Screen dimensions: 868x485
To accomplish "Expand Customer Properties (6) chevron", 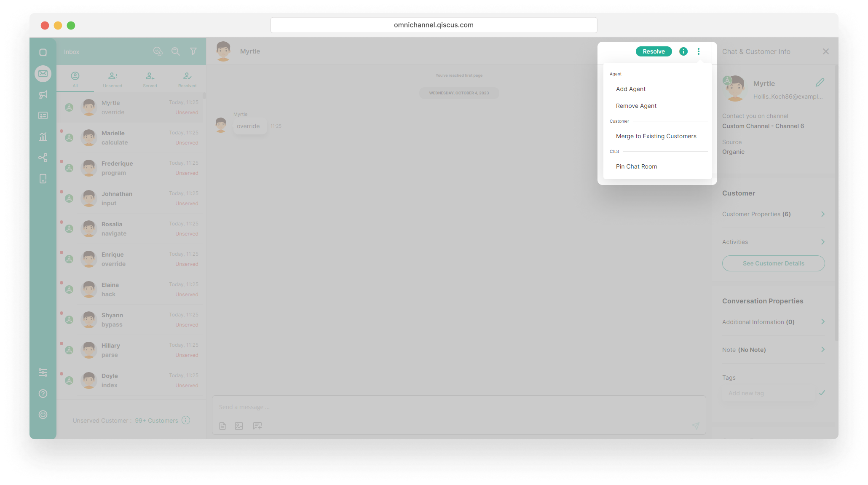I will click(823, 214).
